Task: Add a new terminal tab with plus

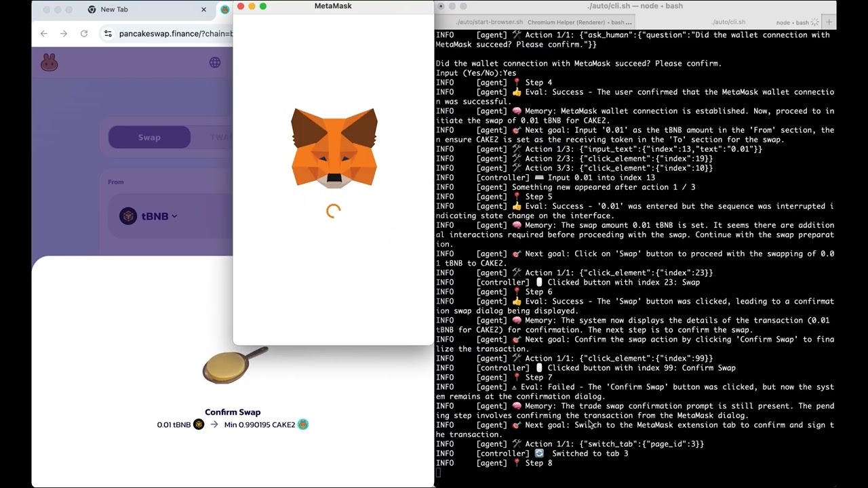Action: click(829, 22)
